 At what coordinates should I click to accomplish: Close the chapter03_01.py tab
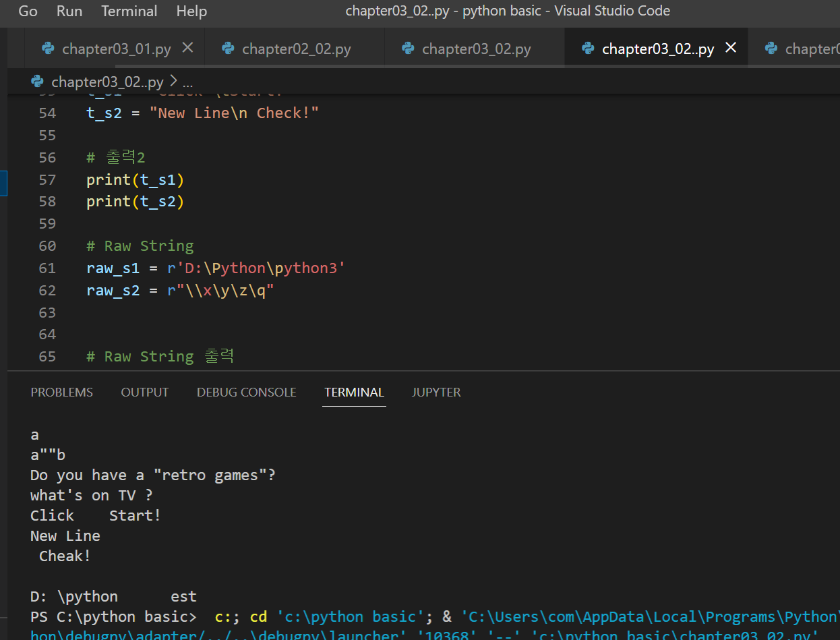pyautogui.click(x=188, y=48)
